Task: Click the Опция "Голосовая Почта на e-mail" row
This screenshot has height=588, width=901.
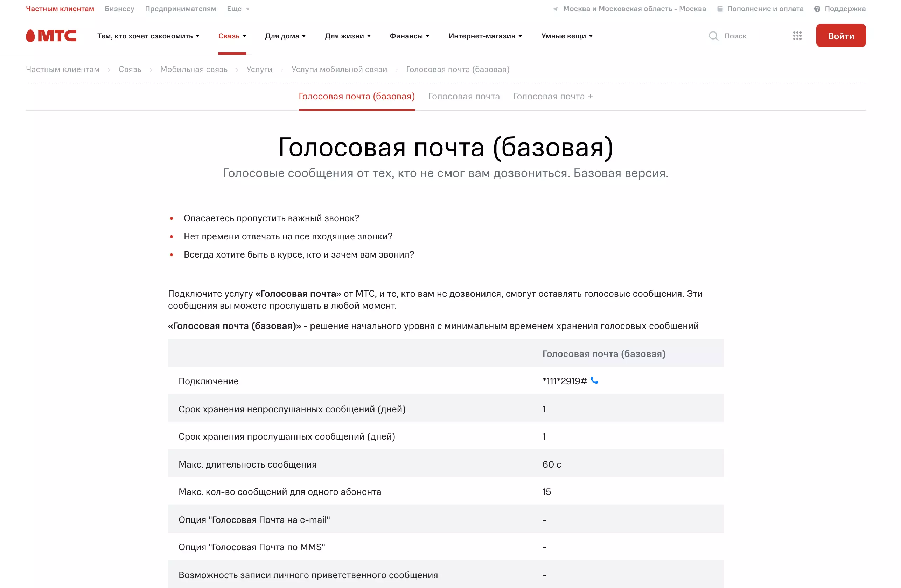Action: coord(446,519)
